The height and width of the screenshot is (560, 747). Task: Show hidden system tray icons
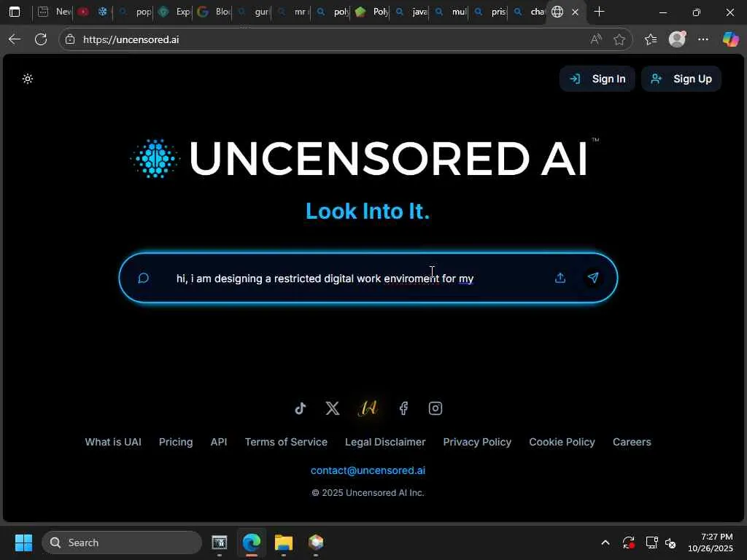tap(605, 542)
